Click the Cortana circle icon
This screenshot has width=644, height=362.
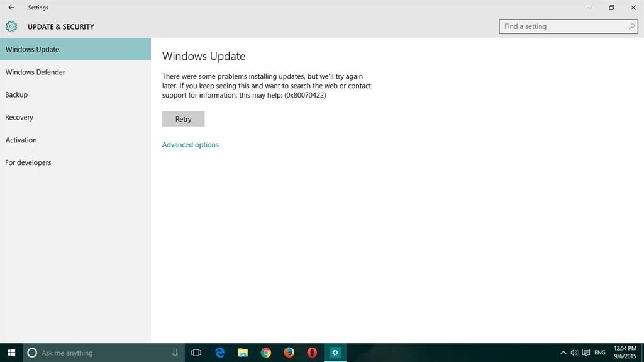point(32,353)
